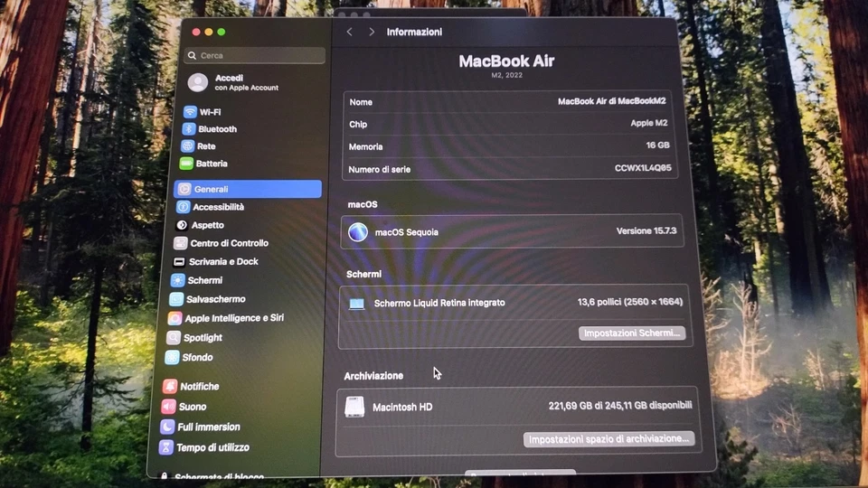The height and width of the screenshot is (488, 868).
Task: Go back with the left chevron
Action: pyautogui.click(x=349, y=33)
